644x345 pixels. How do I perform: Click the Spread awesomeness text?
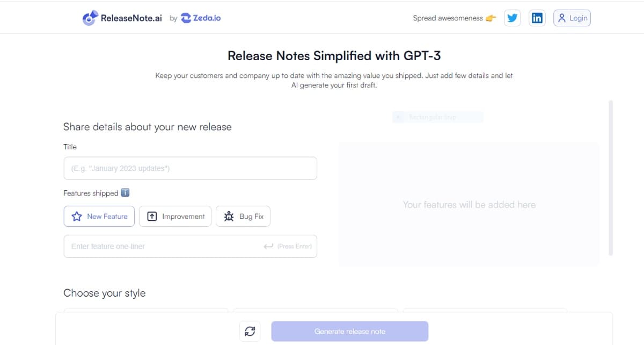(448, 18)
